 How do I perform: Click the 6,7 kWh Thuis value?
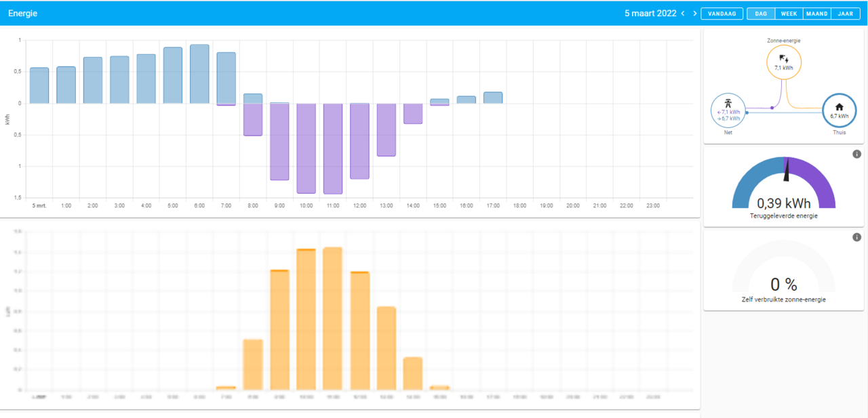click(x=839, y=116)
